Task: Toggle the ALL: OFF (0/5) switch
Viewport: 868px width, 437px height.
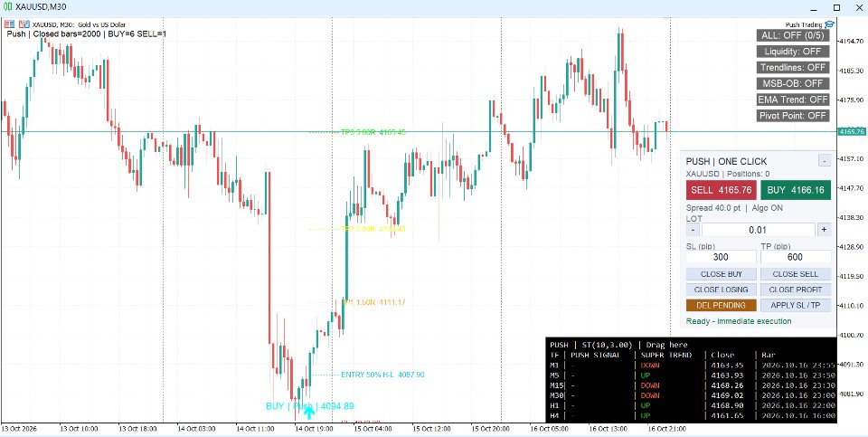Action: click(x=793, y=35)
